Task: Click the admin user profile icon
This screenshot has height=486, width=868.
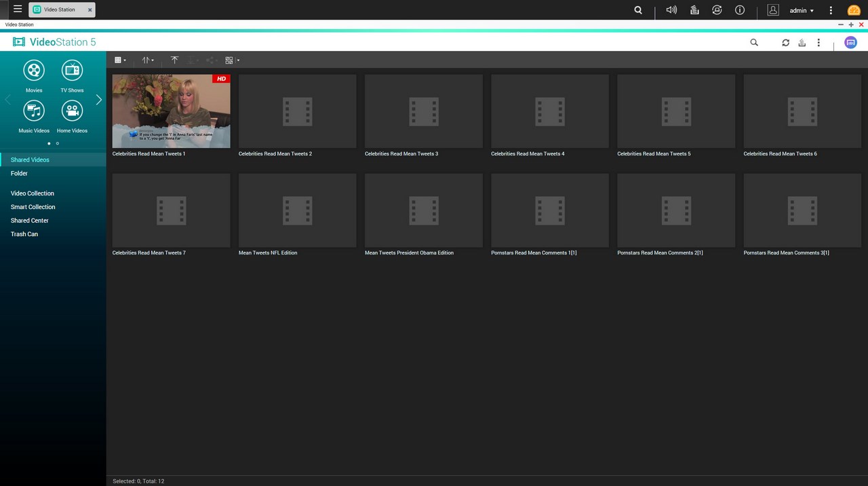Action: point(773,10)
